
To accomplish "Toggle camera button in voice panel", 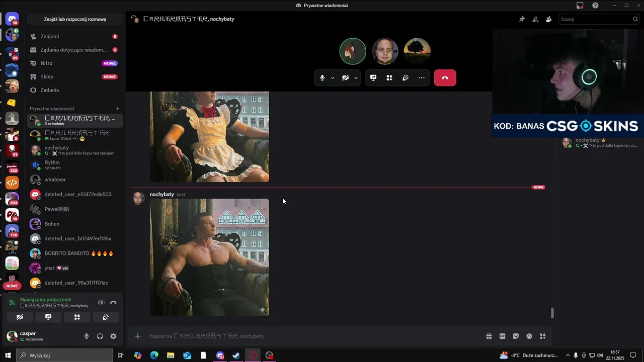I will (20, 317).
